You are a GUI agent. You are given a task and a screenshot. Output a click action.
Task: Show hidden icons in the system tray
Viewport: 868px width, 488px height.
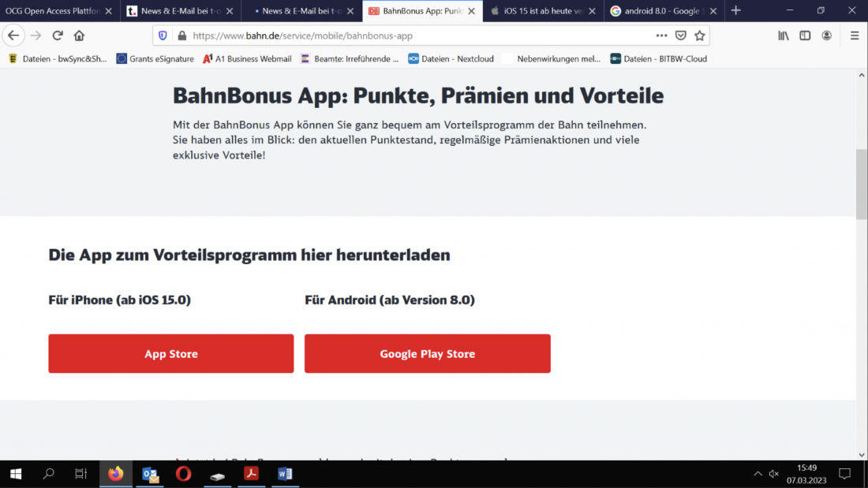pyautogui.click(x=757, y=473)
